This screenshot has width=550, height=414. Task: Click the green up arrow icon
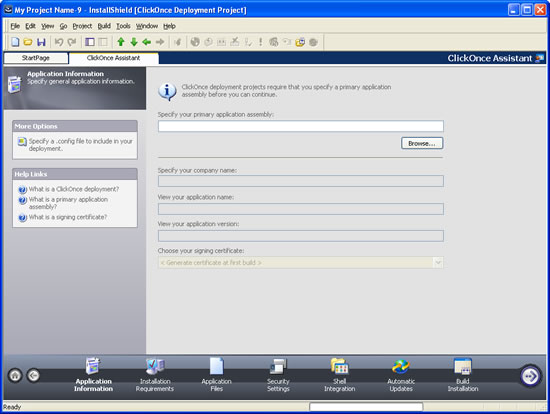coord(121,42)
